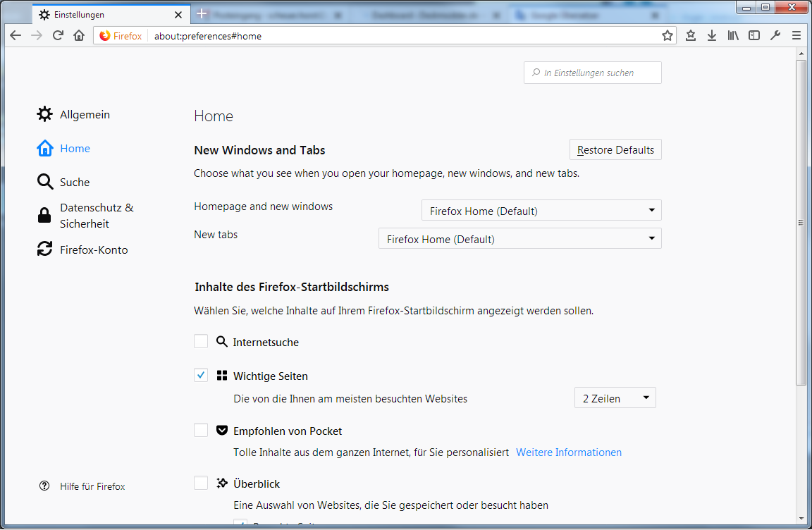Viewport: 812px width, 530px height.
Task: Go back with the back arrow
Action: 16,36
